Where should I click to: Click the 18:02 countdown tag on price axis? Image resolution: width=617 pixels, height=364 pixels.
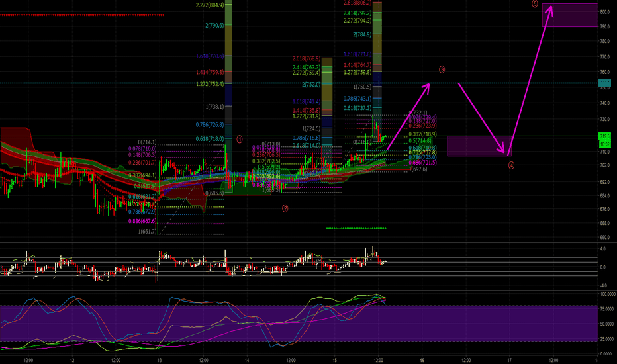[x=604, y=144]
